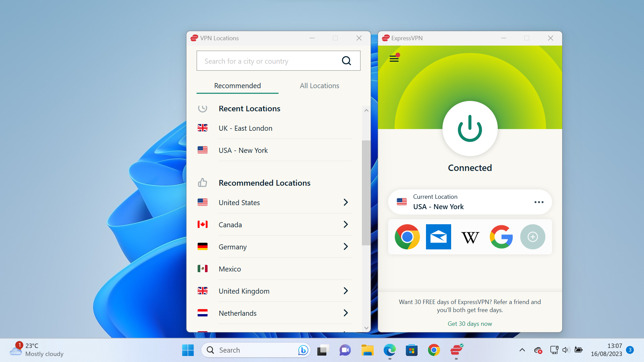The image size is (644, 362).
Task: Select the Recommended tab in VPN Locations
Action: 237,86
